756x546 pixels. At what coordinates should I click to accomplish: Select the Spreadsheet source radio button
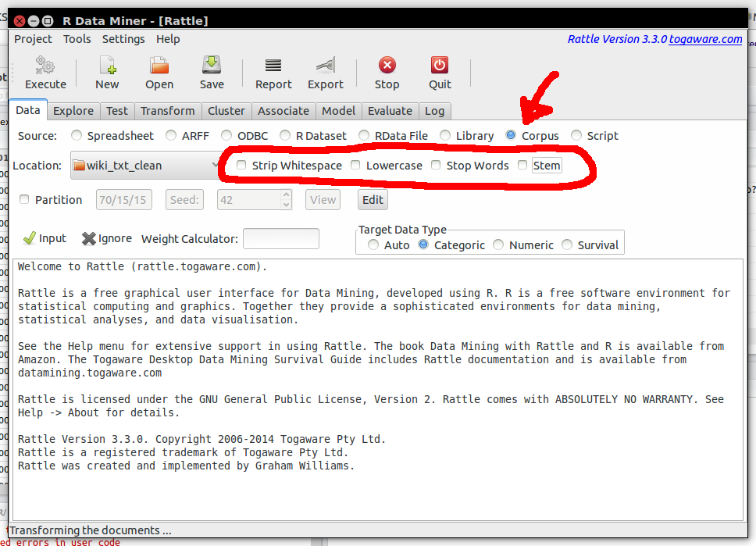click(x=77, y=136)
